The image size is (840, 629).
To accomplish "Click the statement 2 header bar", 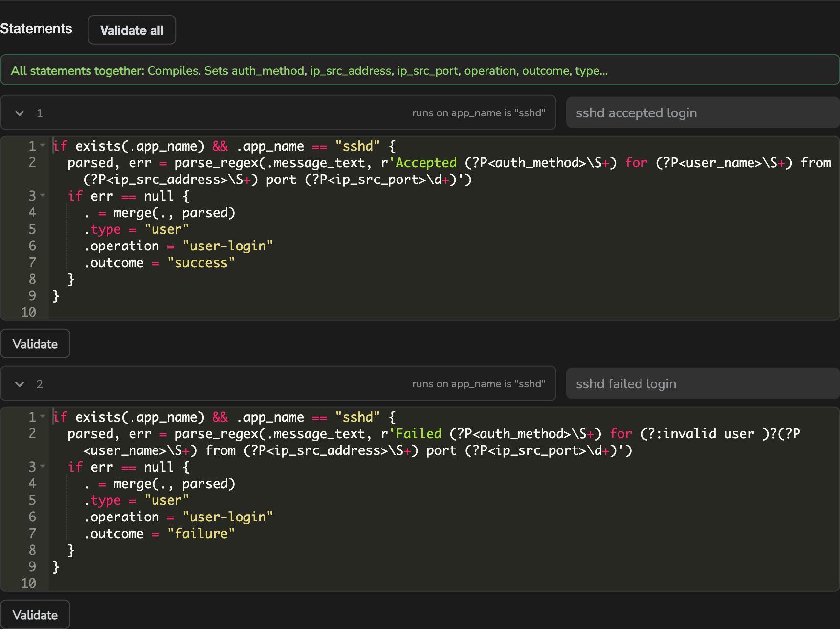I will click(278, 383).
